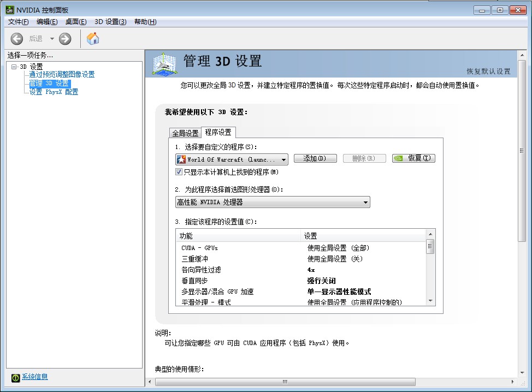Click the Back arrow toolbar icon
Image resolution: width=532 pixels, height=392 pixels.
tap(16, 39)
